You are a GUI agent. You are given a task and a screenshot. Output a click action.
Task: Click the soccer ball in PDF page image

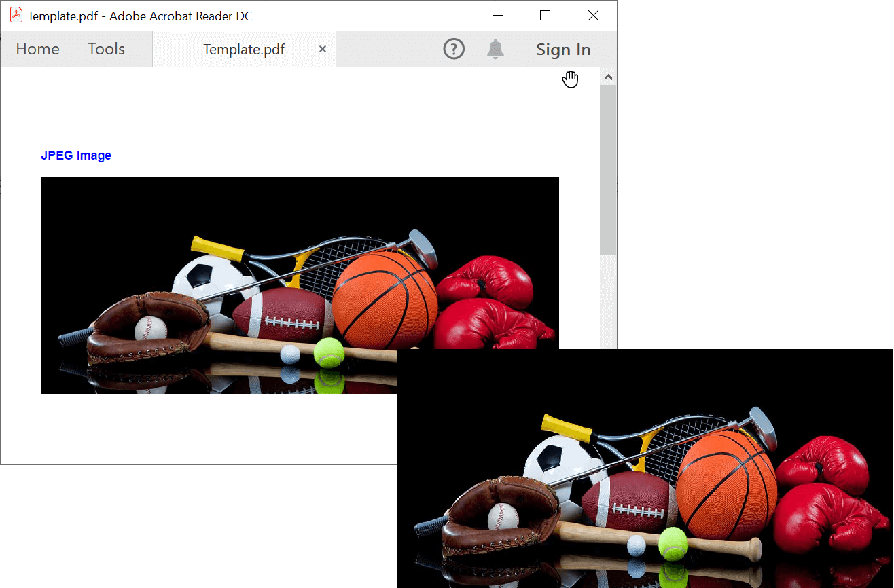pyautogui.click(x=204, y=285)
